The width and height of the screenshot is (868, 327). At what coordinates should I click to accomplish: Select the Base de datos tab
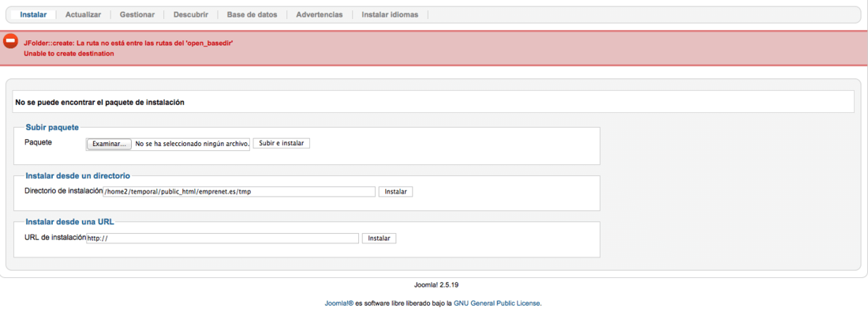[x=252, y=15]
